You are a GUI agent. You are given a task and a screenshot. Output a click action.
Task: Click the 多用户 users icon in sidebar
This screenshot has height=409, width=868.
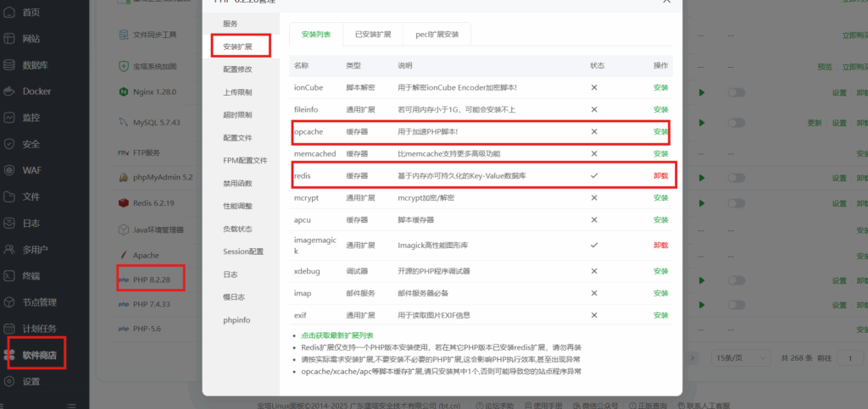pyautogui.click(x=8, y=249)
